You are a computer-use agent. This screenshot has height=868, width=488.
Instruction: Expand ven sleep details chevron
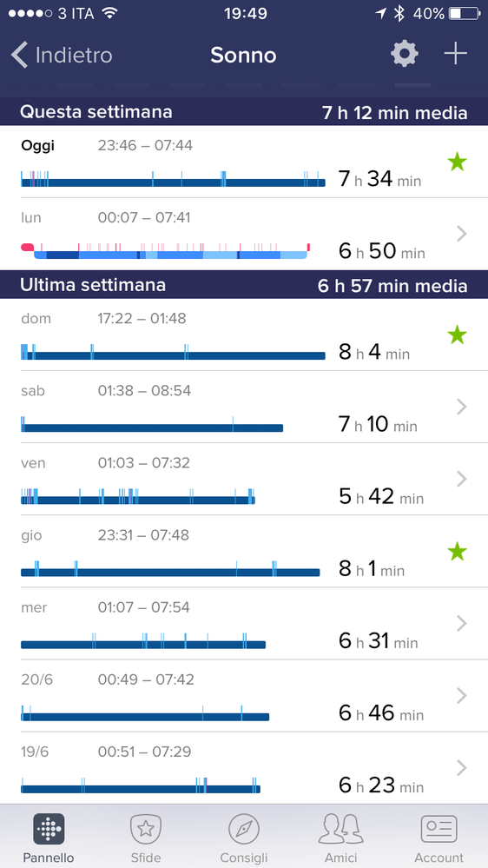click(461, 479)
